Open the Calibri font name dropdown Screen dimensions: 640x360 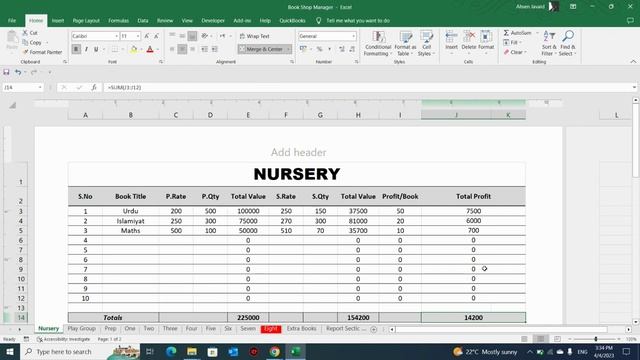tap(116, 36)
